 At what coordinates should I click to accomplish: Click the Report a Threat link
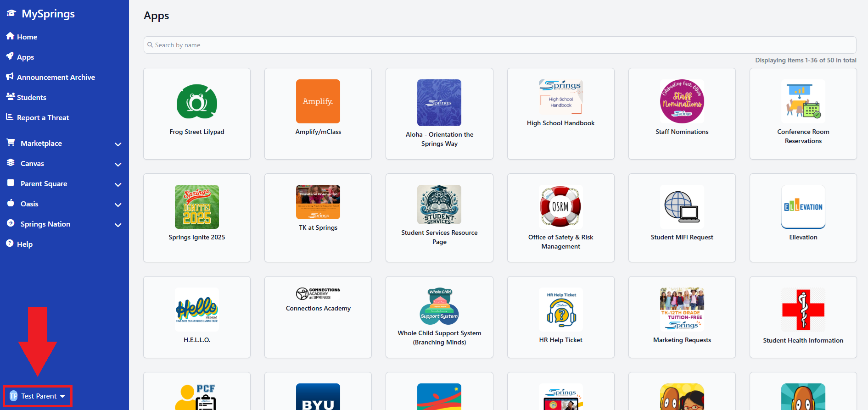click(43, 118)
